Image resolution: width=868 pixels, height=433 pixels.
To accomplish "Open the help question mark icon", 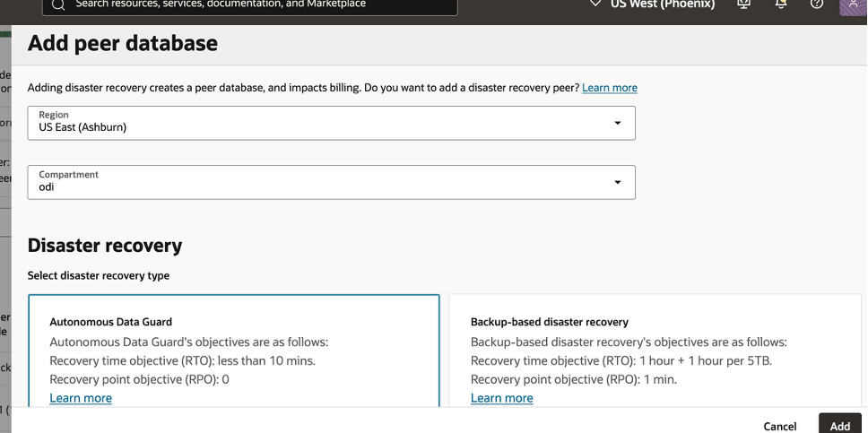I will coord(817,4).
